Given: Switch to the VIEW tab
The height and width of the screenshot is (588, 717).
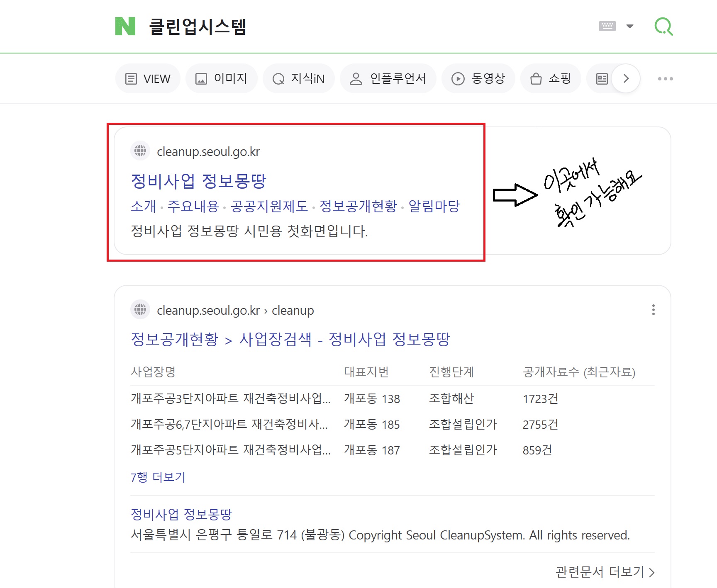Looking at the screenshot, I should point(148,78).
